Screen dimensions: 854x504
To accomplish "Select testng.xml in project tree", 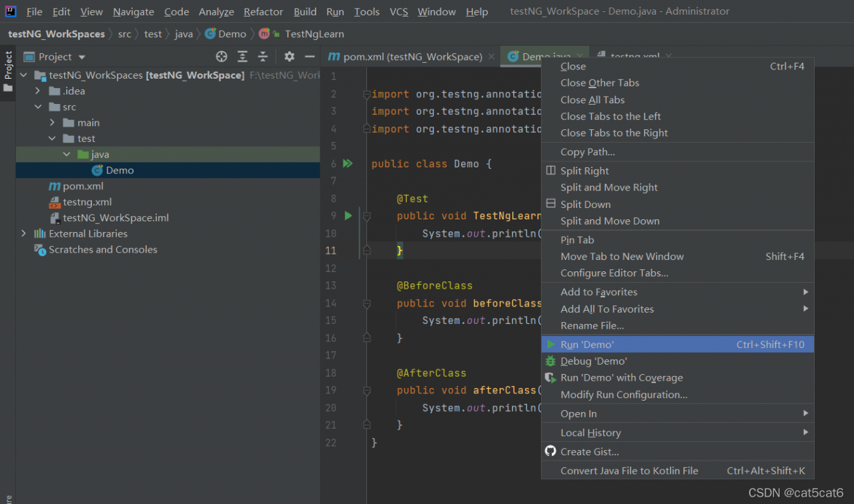I will (x=87, y=202).
